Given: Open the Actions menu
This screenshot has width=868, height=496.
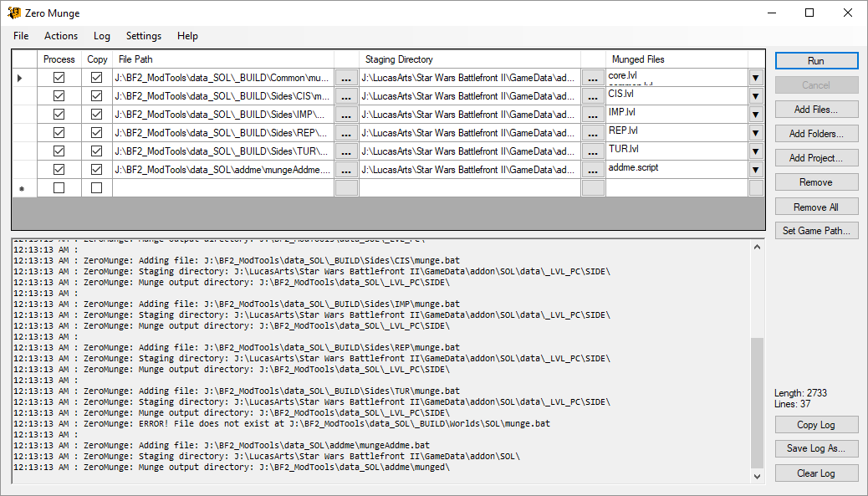Looking at the screenshot, I should point(61,36).
